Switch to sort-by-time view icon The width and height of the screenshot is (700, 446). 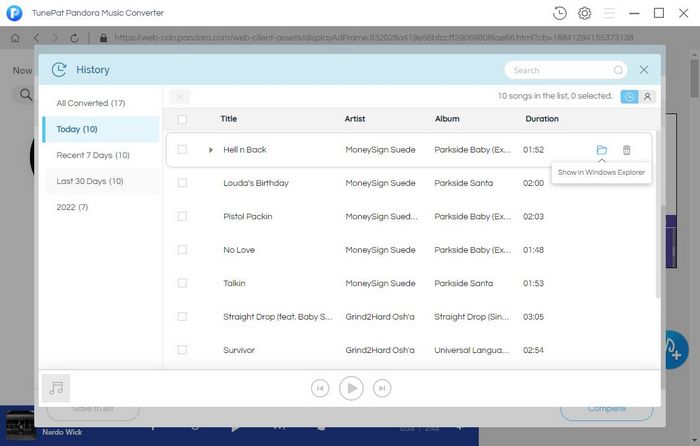tap(629, 96)
